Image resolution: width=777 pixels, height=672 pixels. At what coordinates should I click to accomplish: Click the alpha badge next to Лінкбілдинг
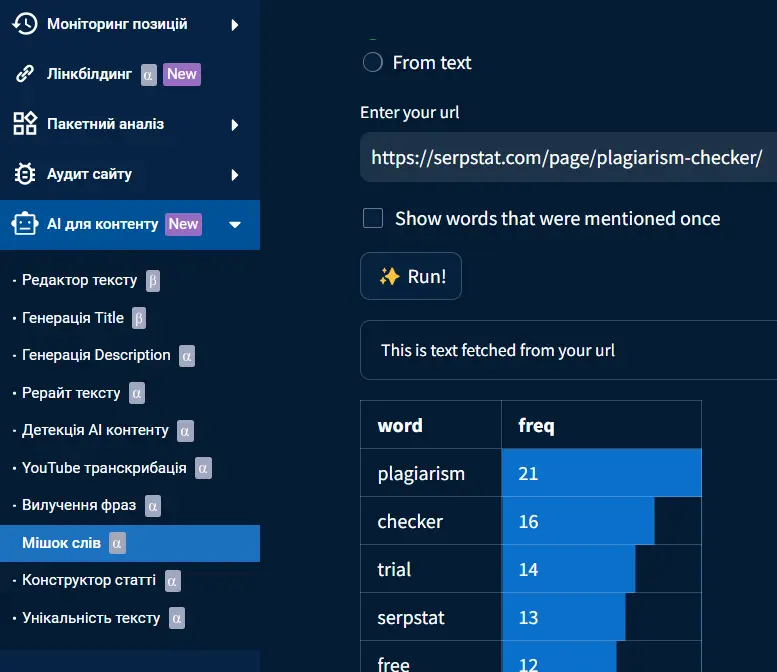click(x=148, y=75)
